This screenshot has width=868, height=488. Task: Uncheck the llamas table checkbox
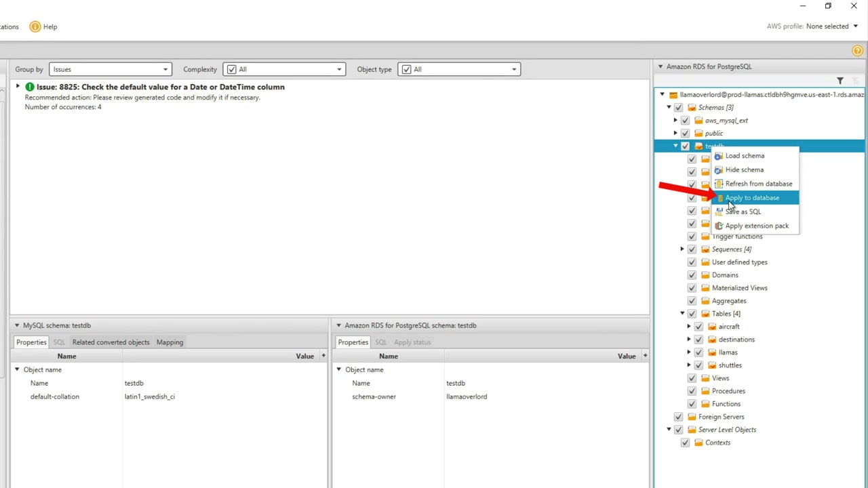point(699,352)
